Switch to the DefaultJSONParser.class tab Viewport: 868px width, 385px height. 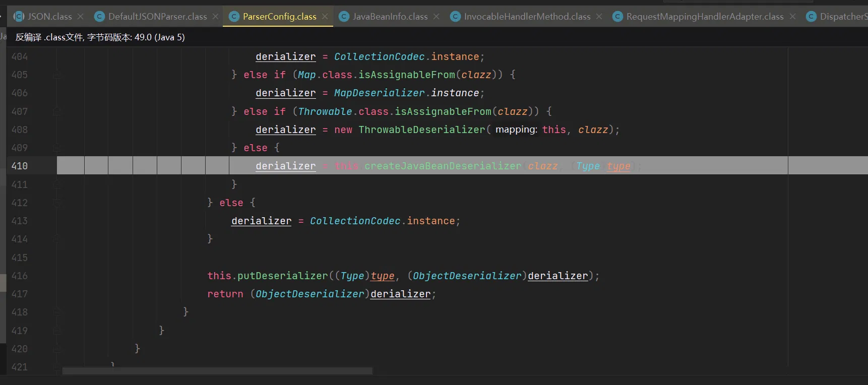(157, 17)
